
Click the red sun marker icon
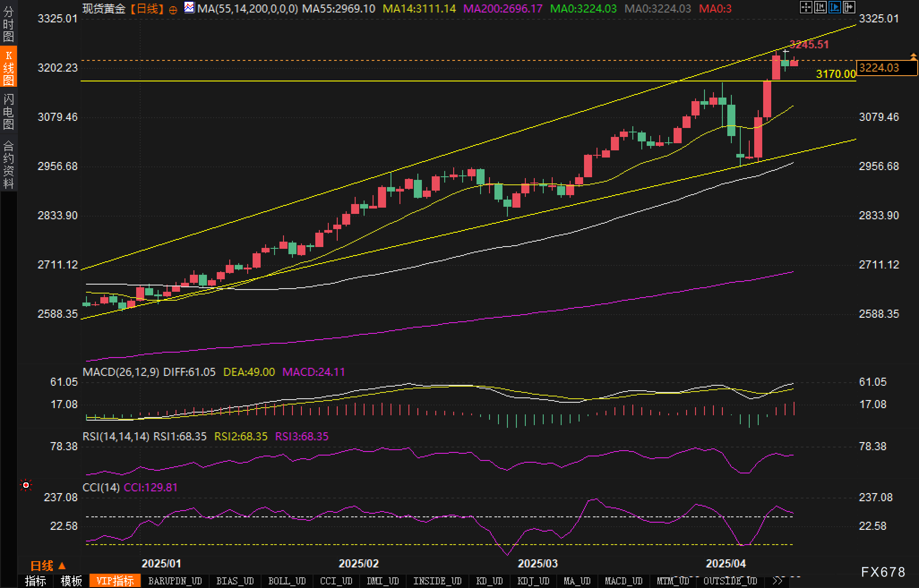click(26, 485)
